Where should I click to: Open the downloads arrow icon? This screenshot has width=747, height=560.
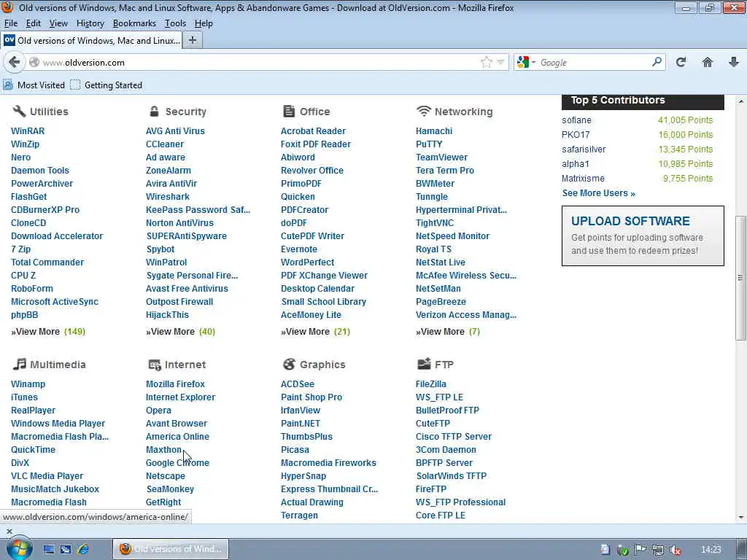pyautogui.click(x=734, y=62)
